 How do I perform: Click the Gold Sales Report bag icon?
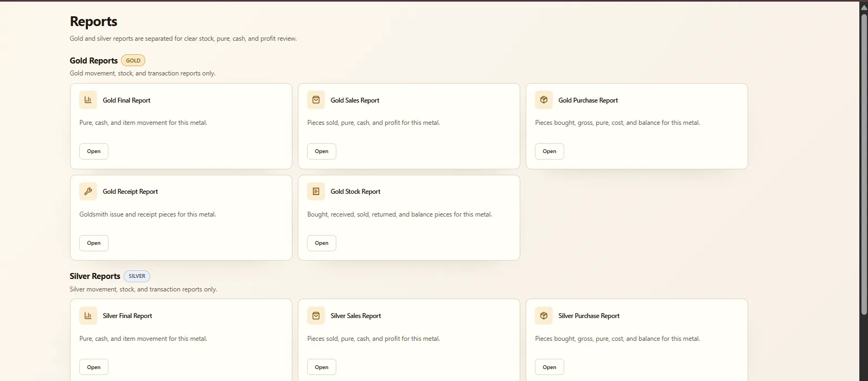pyautogui.click(x=316, y=100)
